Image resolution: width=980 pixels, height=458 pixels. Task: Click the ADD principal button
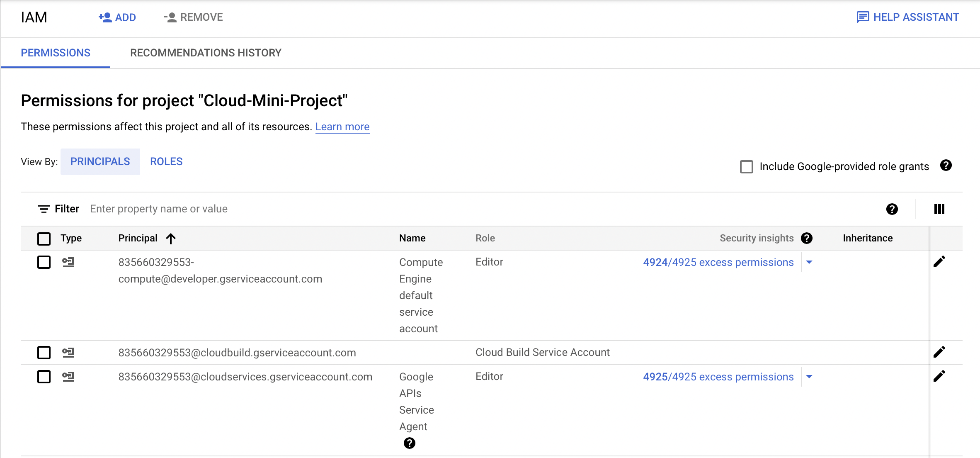(x=117, y=17)
